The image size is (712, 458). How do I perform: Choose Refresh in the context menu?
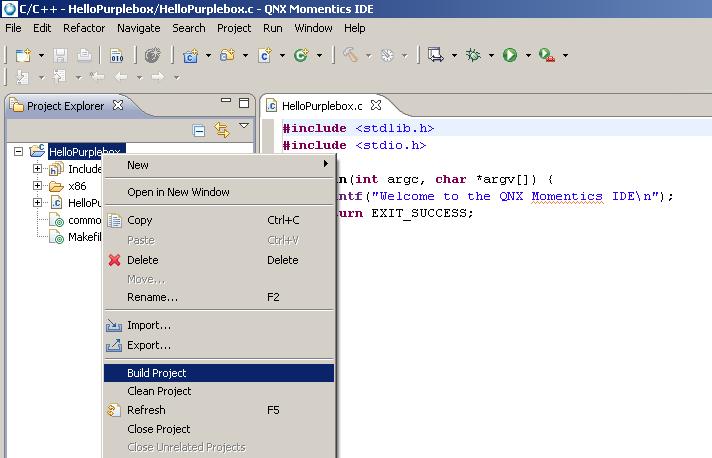point(219,410)
